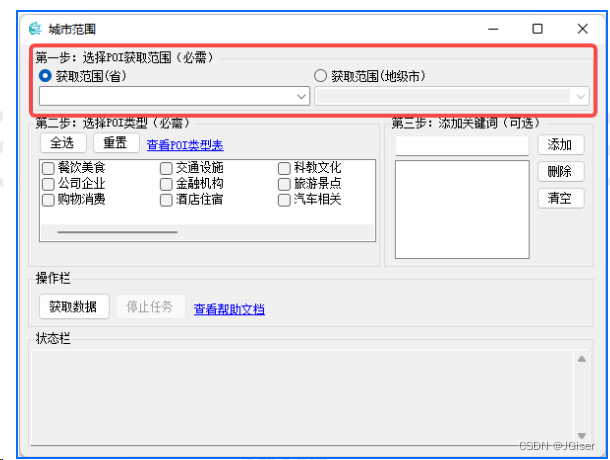This screenshot has height=460, width=610.
Task: Check the 餐饮美食 checkbox
Action: pyautogui.click(x=48, y=169)
